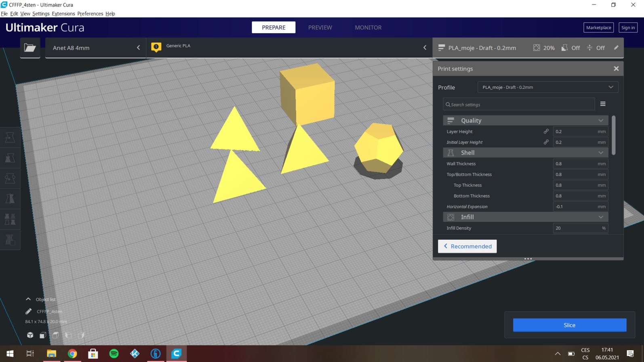
Task: Open the settings visibility hamburger menu
Action: pyautogui.click(x=603, y=104)
